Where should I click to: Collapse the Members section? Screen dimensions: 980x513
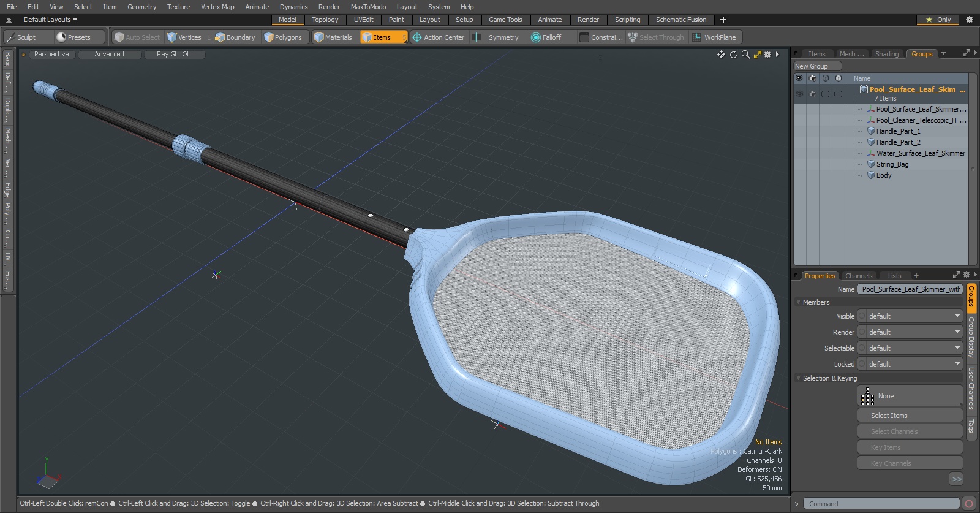point(798,302)
